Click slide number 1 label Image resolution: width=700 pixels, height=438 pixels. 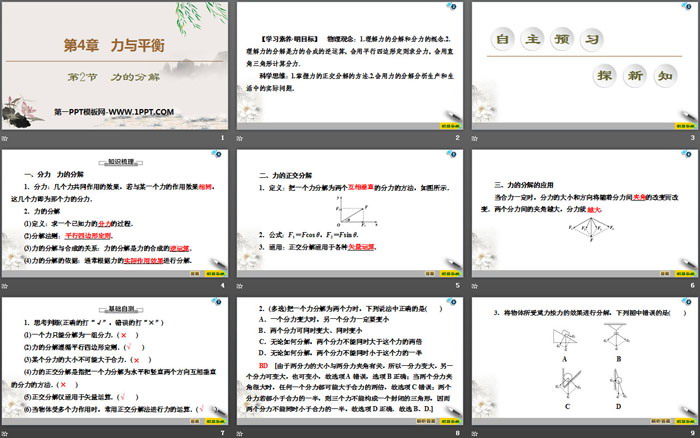[223, 138]
